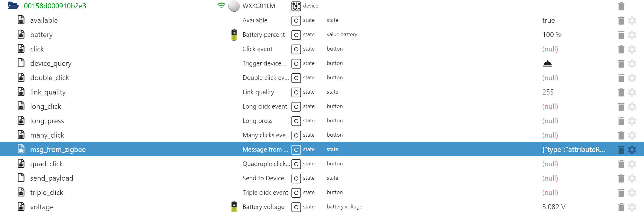
Task: Click the WiFi signal icon of device
Action: click(221, 6)
